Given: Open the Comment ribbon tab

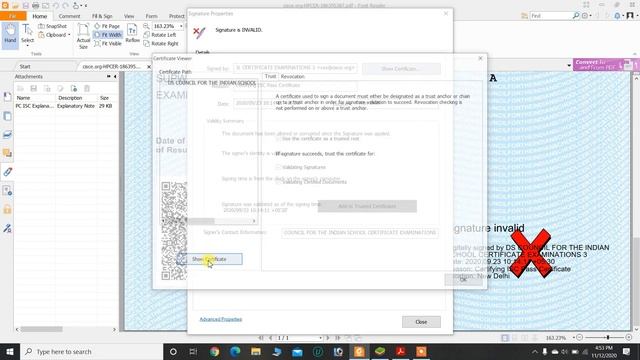Looking at the screenshot, I should pos(69,16).
